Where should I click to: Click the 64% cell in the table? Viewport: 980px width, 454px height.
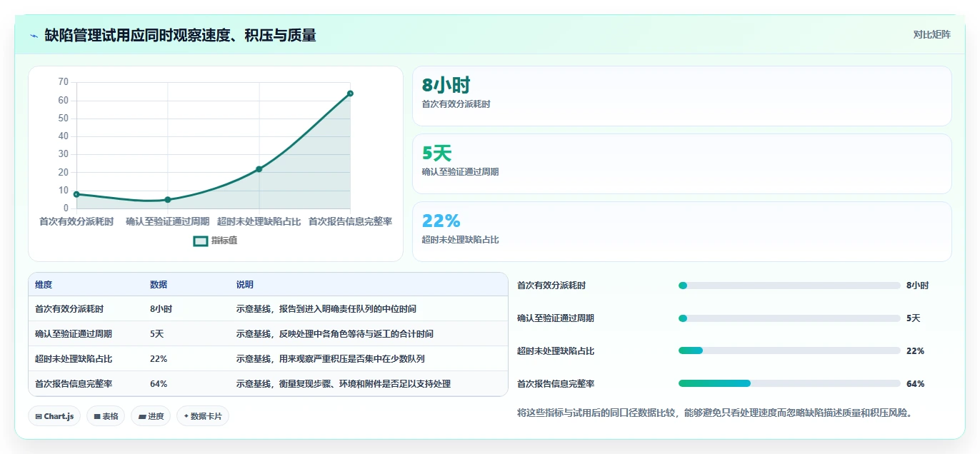(159, 384)
